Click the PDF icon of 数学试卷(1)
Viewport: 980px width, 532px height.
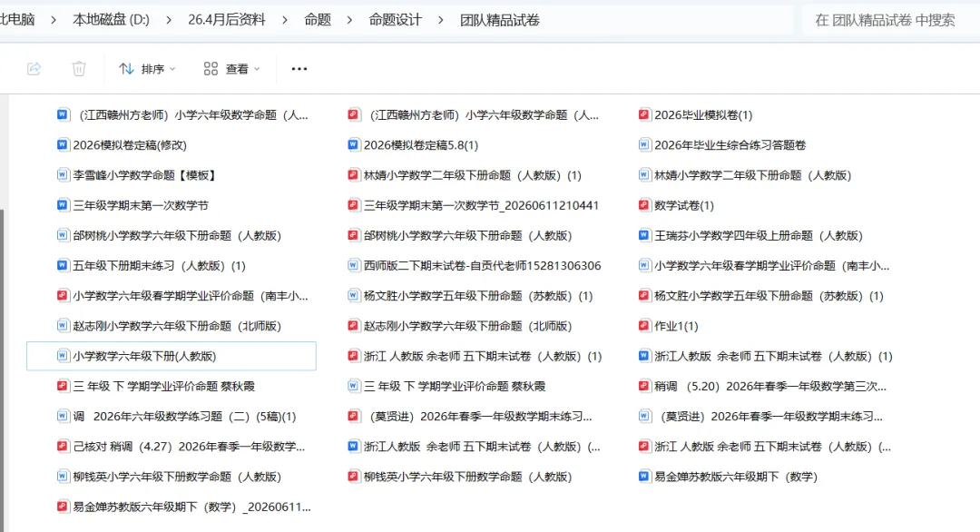(x=643, y=205)
